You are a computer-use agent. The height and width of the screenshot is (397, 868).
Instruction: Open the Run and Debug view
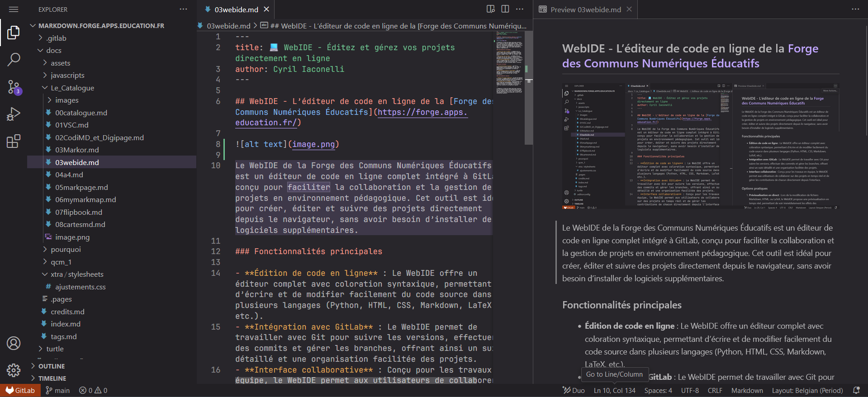[x=14, y=114]
